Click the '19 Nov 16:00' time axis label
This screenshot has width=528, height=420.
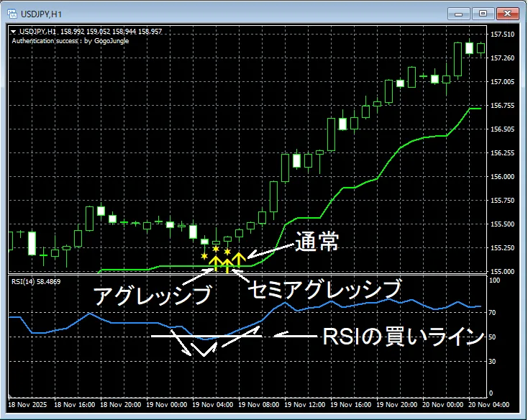click(351, 404)
